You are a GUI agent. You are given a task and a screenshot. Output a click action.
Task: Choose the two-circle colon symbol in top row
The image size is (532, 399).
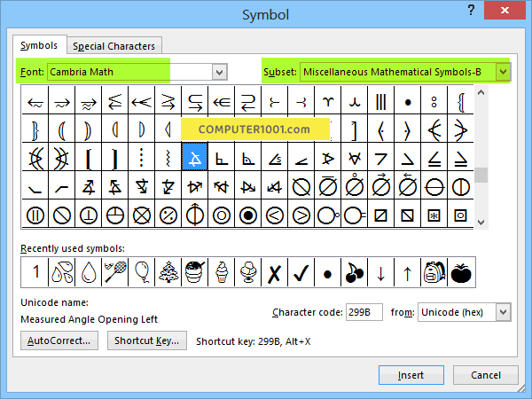pos(434,100)
